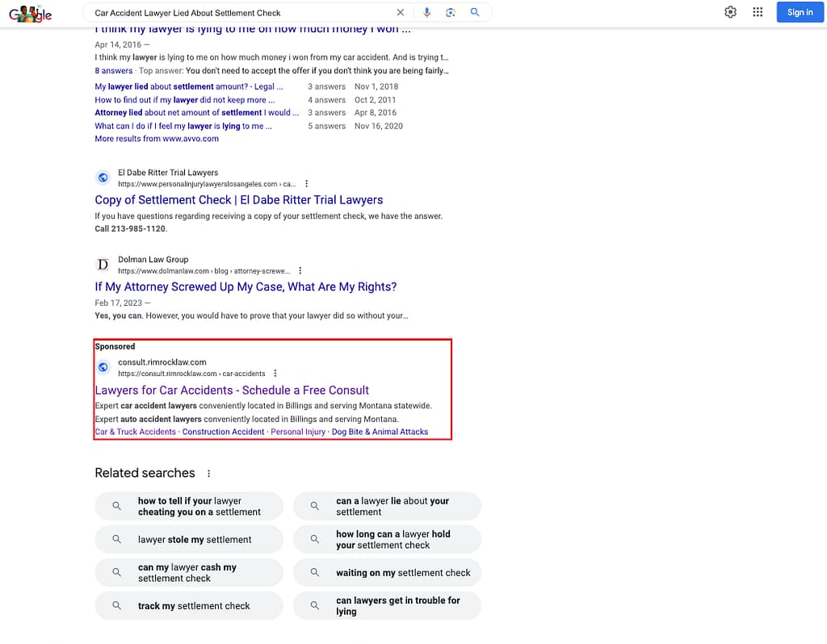Click rimrocklaw sponsored globe favicon
This screenshot has width=827, height=644.
pos(103,367)
